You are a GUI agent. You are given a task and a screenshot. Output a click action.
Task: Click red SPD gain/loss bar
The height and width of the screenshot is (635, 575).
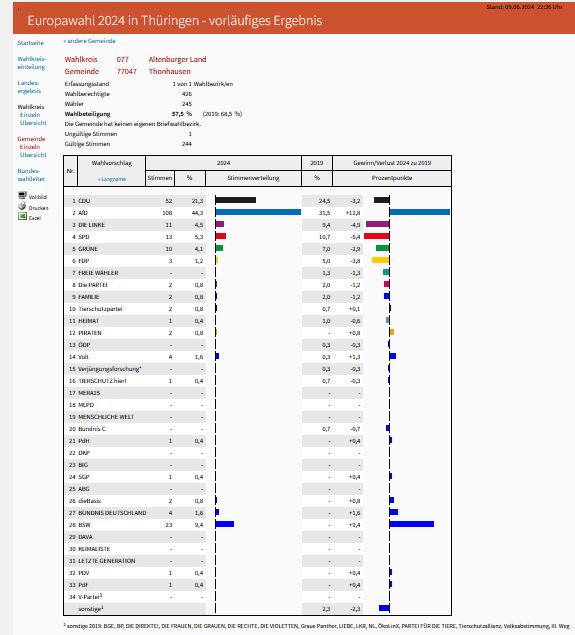(x=377, y=236)
